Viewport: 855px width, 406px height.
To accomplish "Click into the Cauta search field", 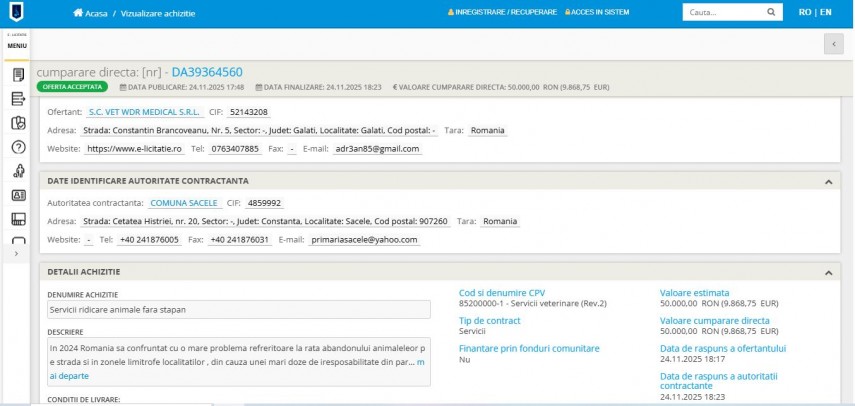I will pyautogui.click(x=722, y=13).
